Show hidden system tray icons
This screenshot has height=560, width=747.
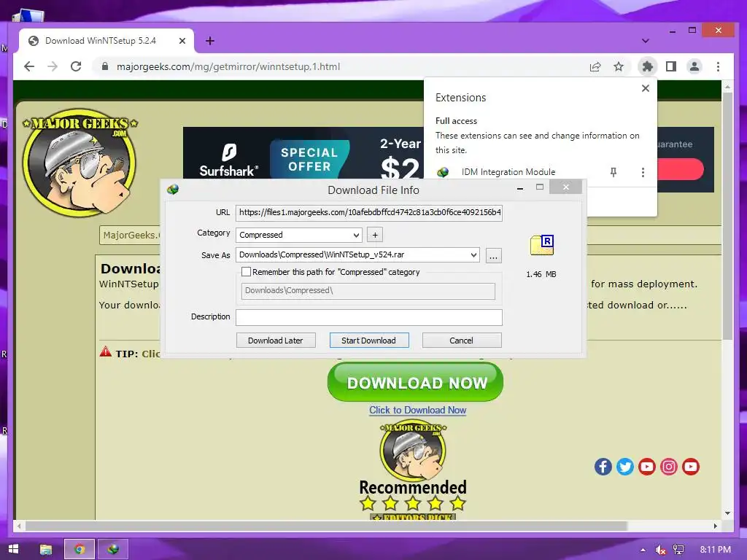coord(643,550)
